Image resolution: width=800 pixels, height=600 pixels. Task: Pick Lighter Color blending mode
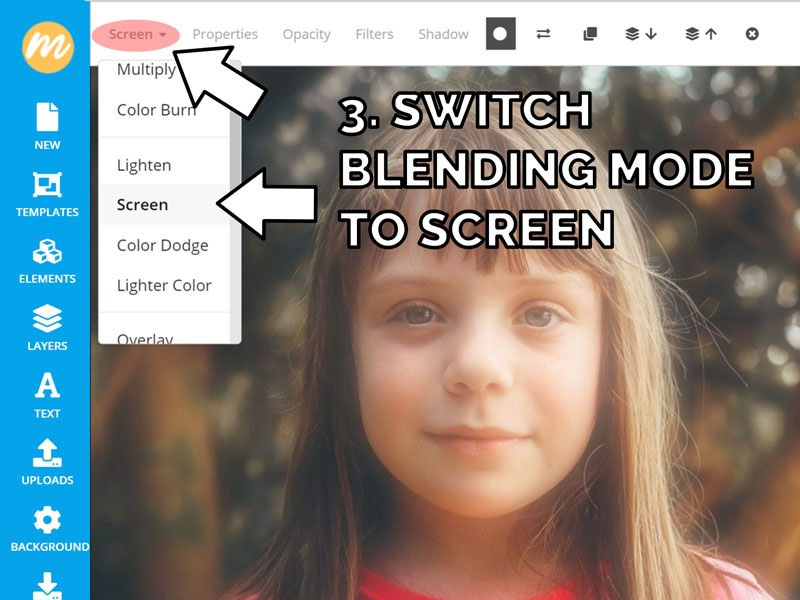click(164, 285)
